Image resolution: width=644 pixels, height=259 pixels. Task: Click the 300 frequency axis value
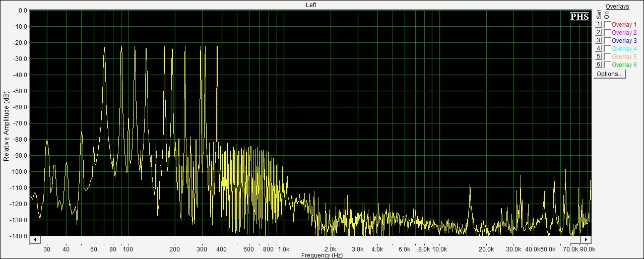click(202, 249)
